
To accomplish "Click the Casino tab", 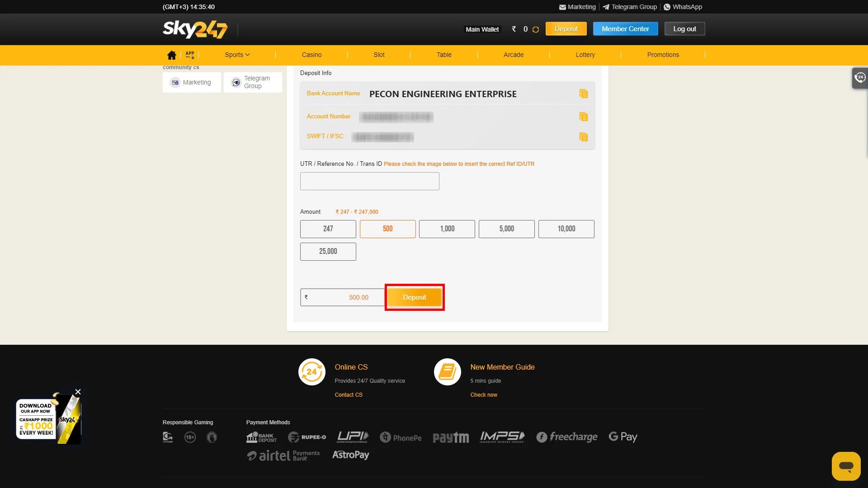I will coord(312,54).
